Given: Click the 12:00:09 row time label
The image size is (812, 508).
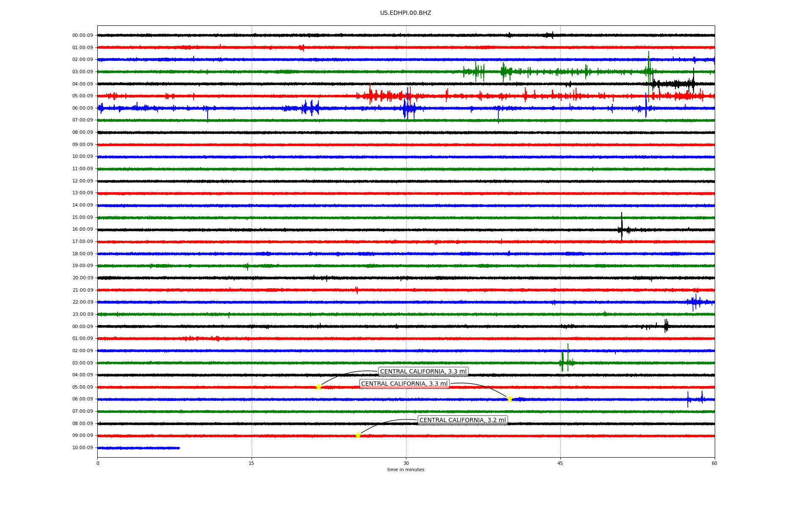Looking at the screenshot, I should tap(82, 181).
